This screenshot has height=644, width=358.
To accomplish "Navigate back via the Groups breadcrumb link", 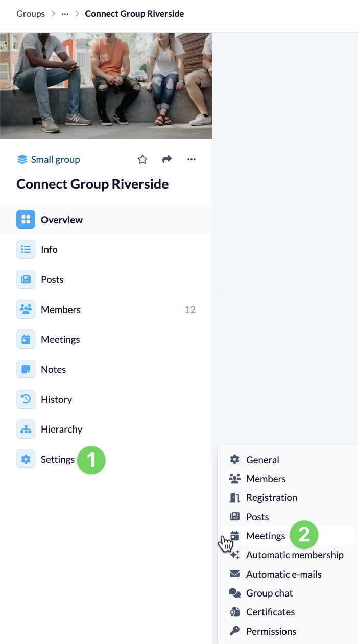I will [x=30, y=13].
